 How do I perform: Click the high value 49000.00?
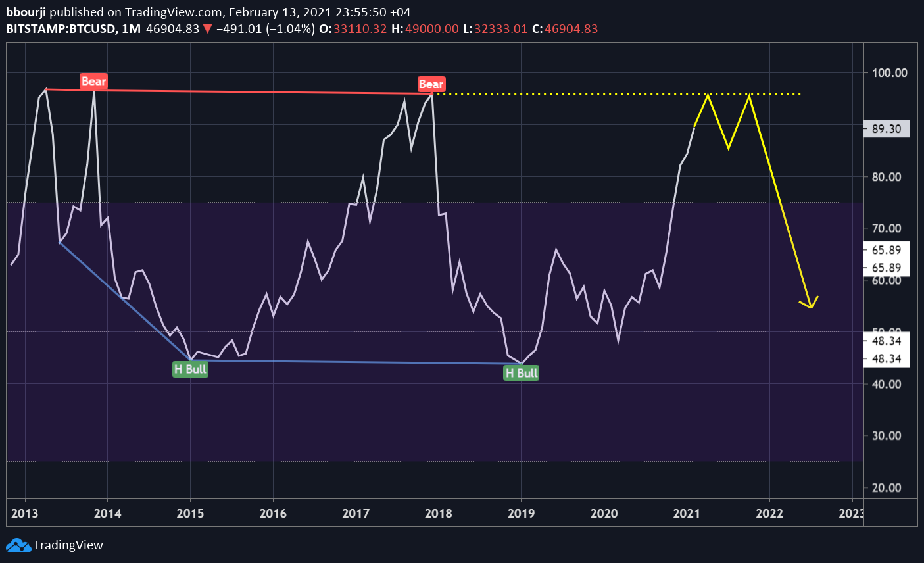[x=433, y=29]
